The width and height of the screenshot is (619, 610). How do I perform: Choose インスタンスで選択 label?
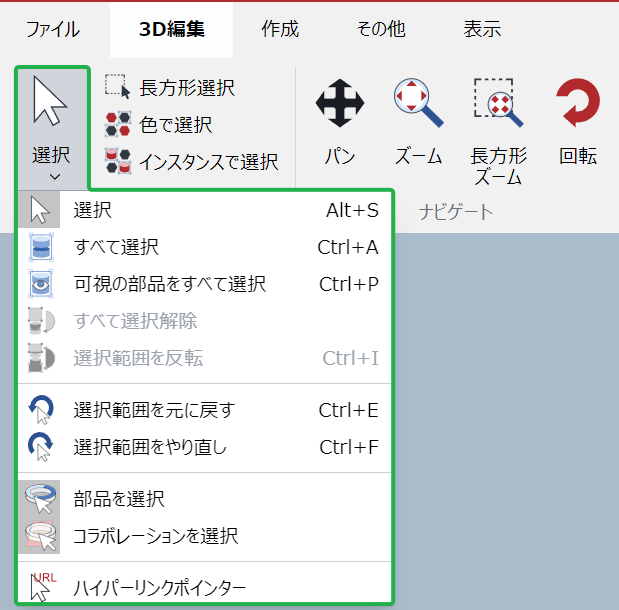pos(209,162)
